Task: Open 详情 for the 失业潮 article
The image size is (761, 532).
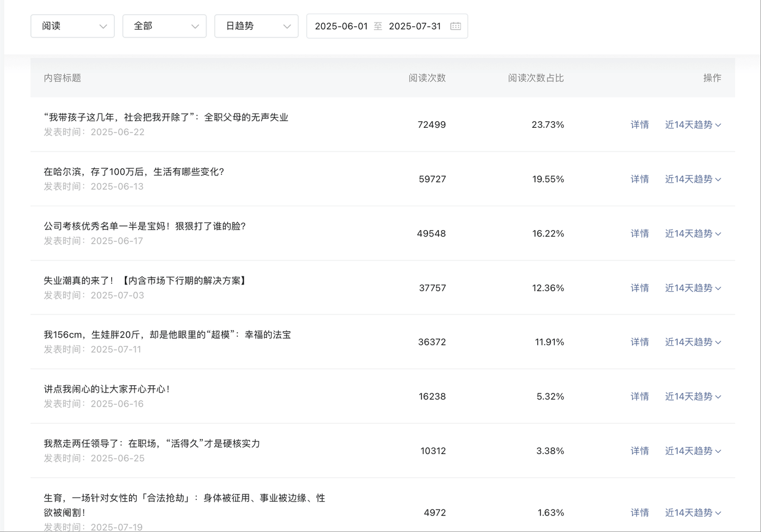Action: point(640,288)
